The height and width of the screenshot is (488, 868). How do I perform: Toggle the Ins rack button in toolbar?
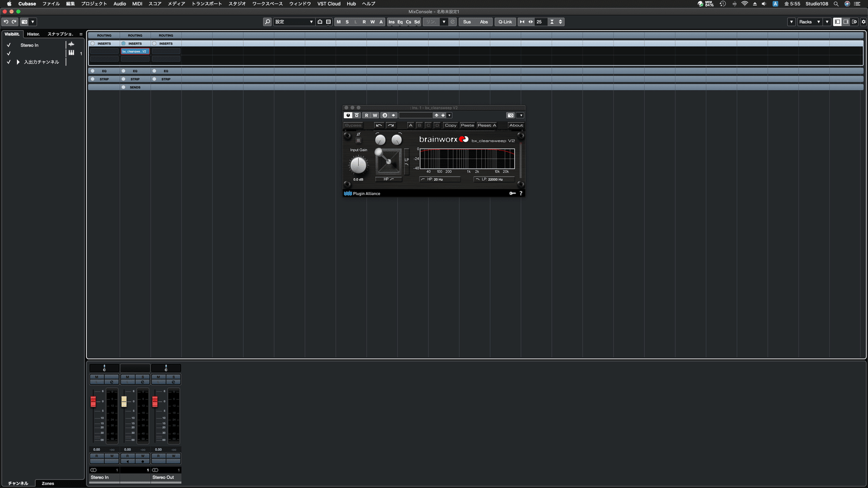[x=392, y=22]
